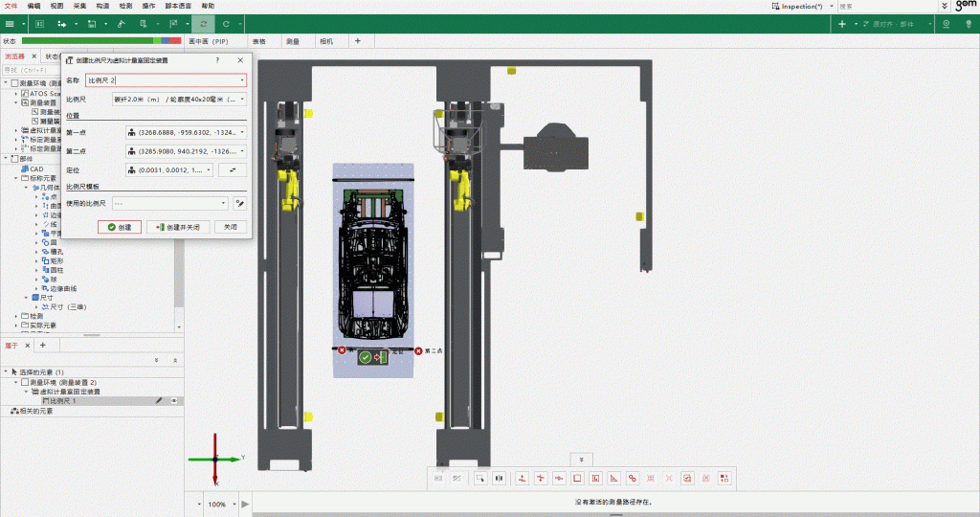Switch to the 表格 tab
Screen dimensions: 980x517
pos(259,41)
